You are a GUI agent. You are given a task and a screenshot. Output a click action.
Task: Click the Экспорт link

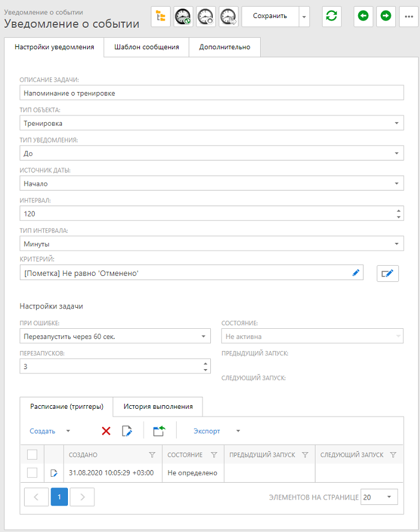(207, 431)
